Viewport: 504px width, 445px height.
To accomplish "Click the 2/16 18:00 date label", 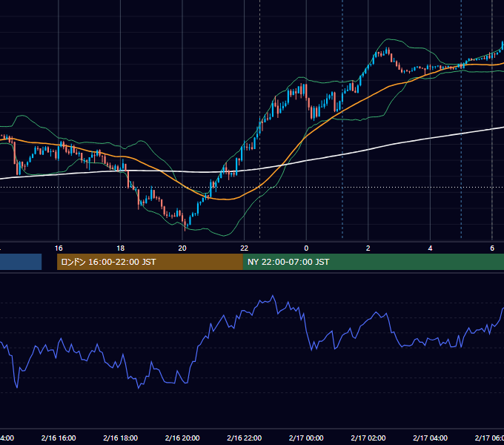I will coord(121,438).
